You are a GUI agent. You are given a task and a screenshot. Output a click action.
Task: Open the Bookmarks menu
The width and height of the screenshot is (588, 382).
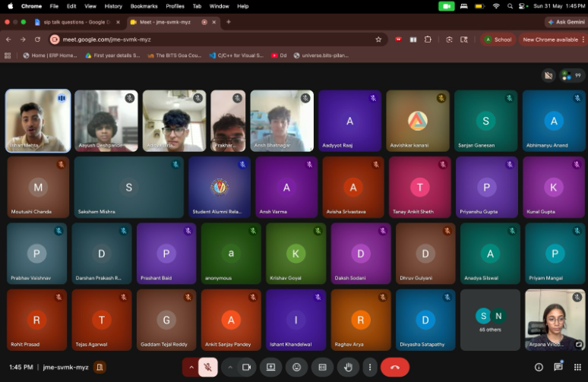pyautogui.click(x=144, y=6)
